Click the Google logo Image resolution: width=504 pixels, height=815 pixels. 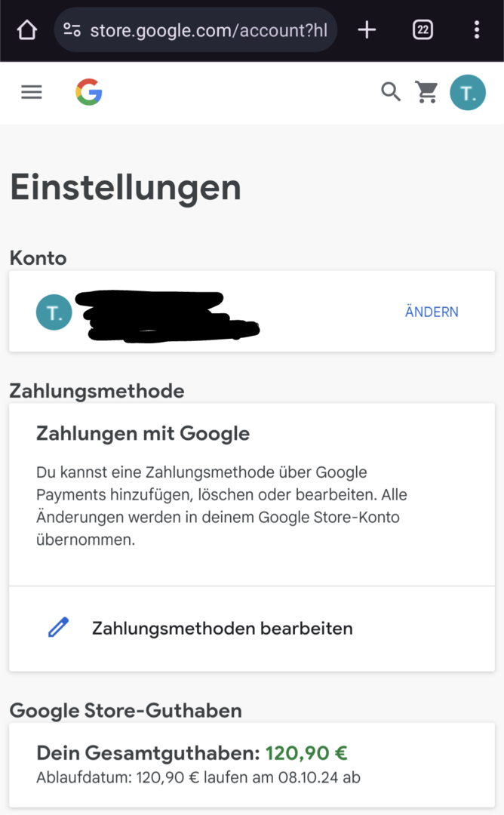[x=89, y=92]
